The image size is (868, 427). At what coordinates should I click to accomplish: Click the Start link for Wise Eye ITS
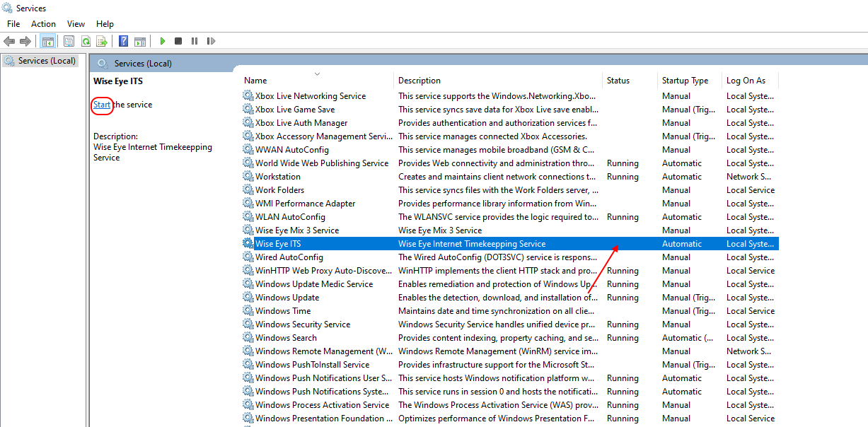click(102, 105)
